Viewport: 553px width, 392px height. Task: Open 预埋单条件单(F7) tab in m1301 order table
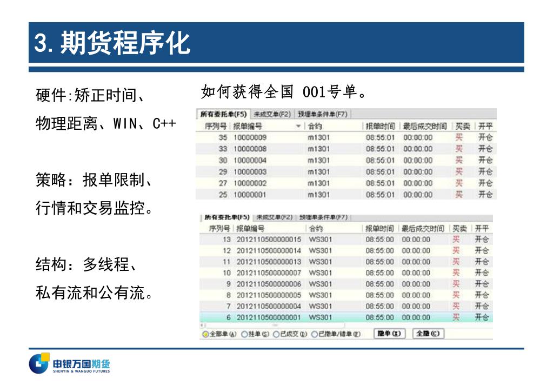(322, 114)
